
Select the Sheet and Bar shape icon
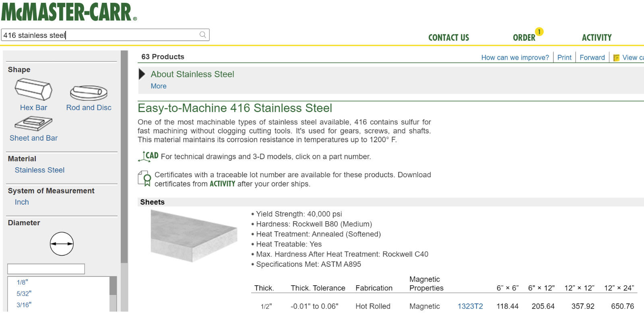[x=33, y=124]
